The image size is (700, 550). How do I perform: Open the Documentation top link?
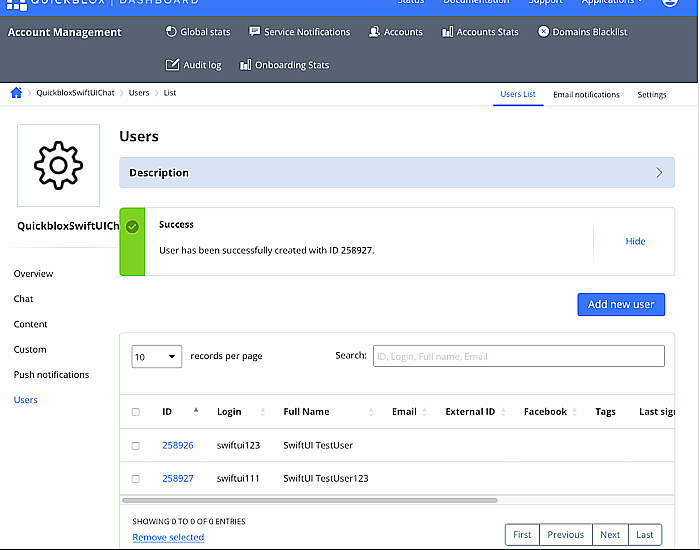[476, 2]
